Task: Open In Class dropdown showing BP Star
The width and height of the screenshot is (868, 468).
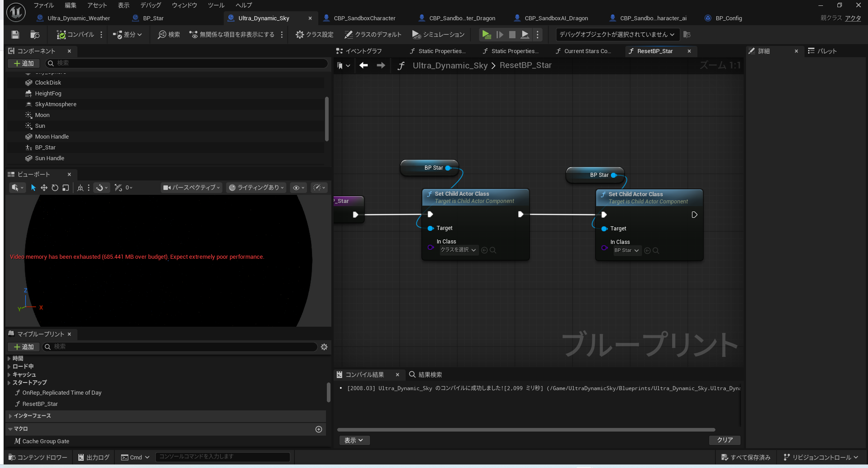Action: click(627, 251)
